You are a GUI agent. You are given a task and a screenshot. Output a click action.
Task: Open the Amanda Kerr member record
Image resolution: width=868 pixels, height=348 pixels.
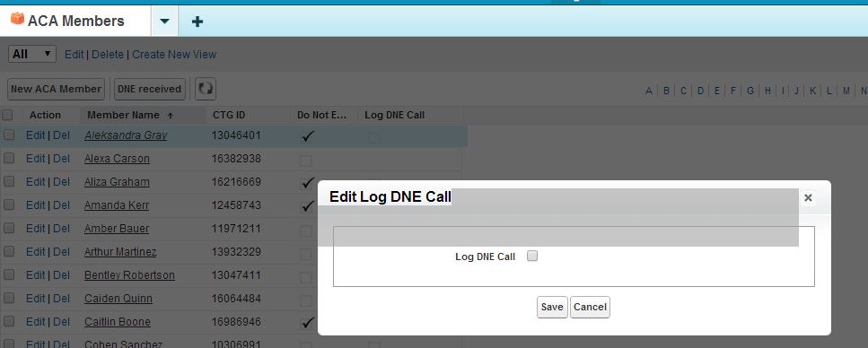pos(117,205)
